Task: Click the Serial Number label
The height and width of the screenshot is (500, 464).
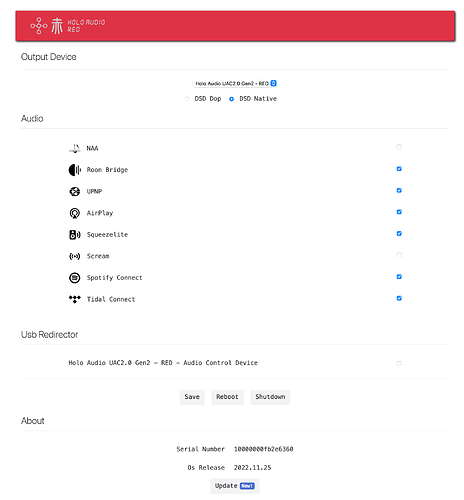Action: tap(201, 449)
